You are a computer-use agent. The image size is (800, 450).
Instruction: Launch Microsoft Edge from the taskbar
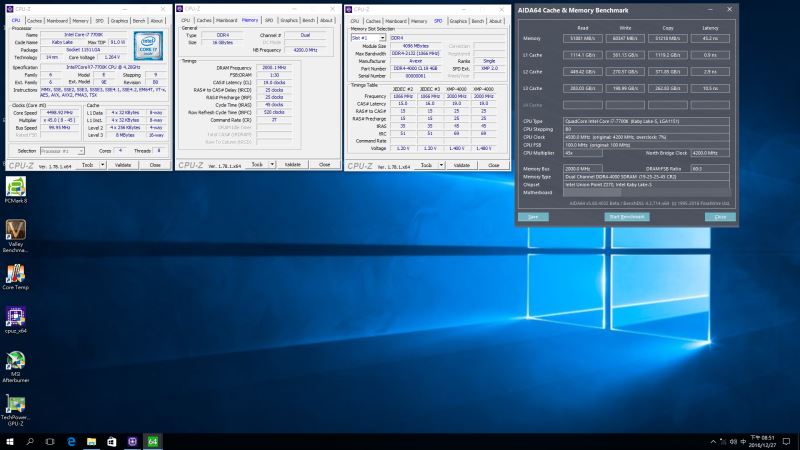tap(71, 441)
